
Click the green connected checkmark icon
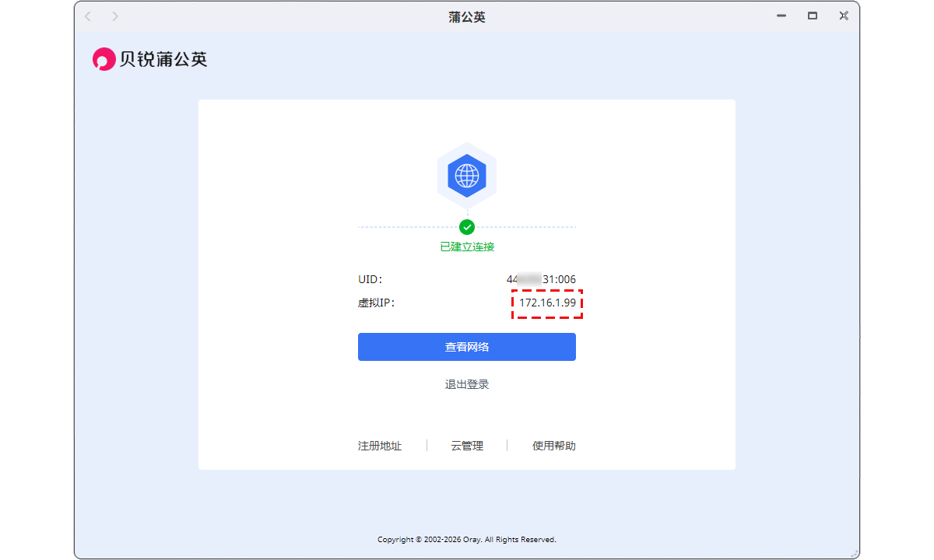click(467, 227)
